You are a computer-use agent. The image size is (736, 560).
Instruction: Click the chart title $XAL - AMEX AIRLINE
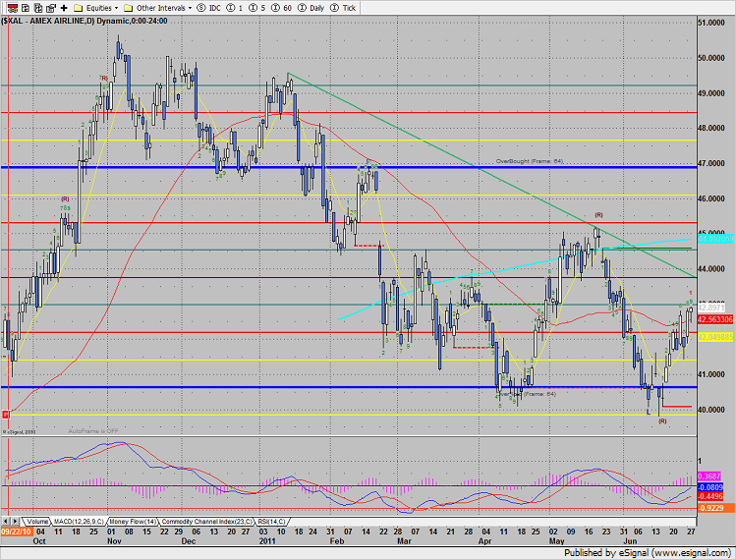click(x=45, y=21)
